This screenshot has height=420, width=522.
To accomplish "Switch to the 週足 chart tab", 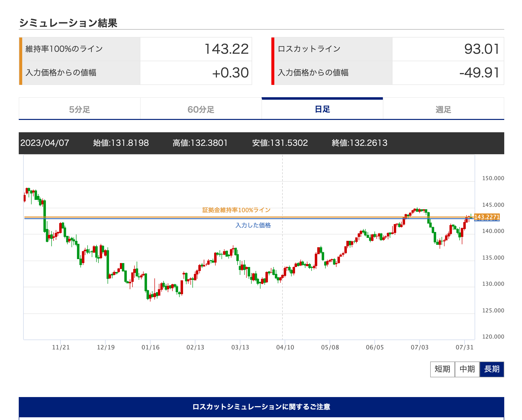I will (x=443, y=109).
